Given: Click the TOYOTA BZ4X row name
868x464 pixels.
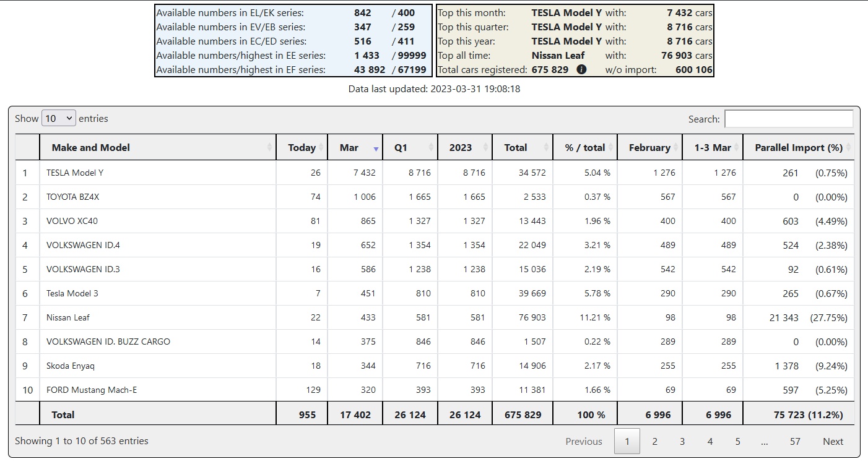Looking at the screenshot, I should pyautogui.click(x=72, y=197).
